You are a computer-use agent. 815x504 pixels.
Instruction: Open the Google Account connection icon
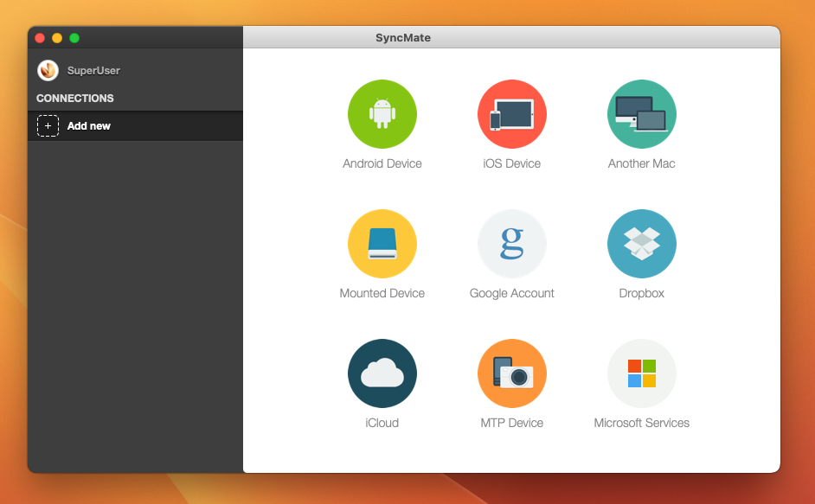pos(511,244)
